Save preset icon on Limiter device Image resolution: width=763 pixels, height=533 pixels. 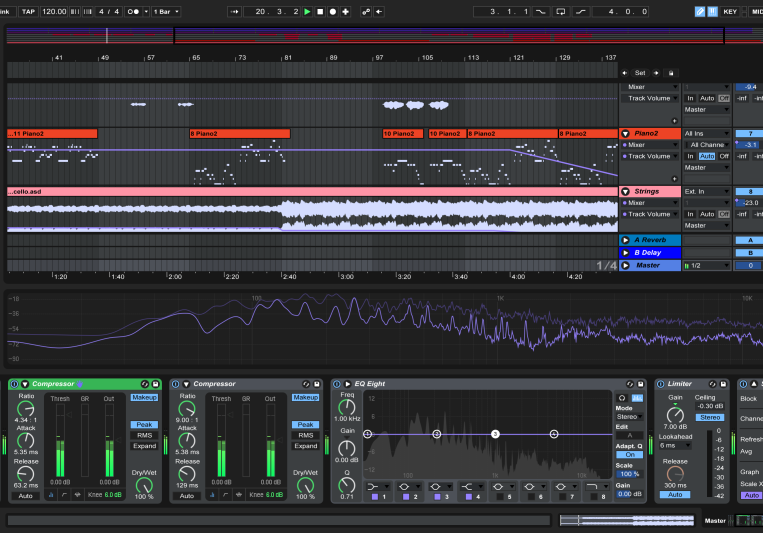point(723,384)
